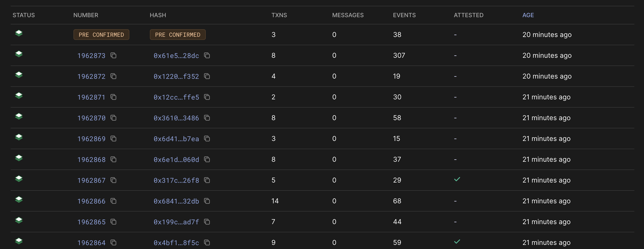
Task: Copy hash 0x6841...32db
Action: [x=207, y=201]
